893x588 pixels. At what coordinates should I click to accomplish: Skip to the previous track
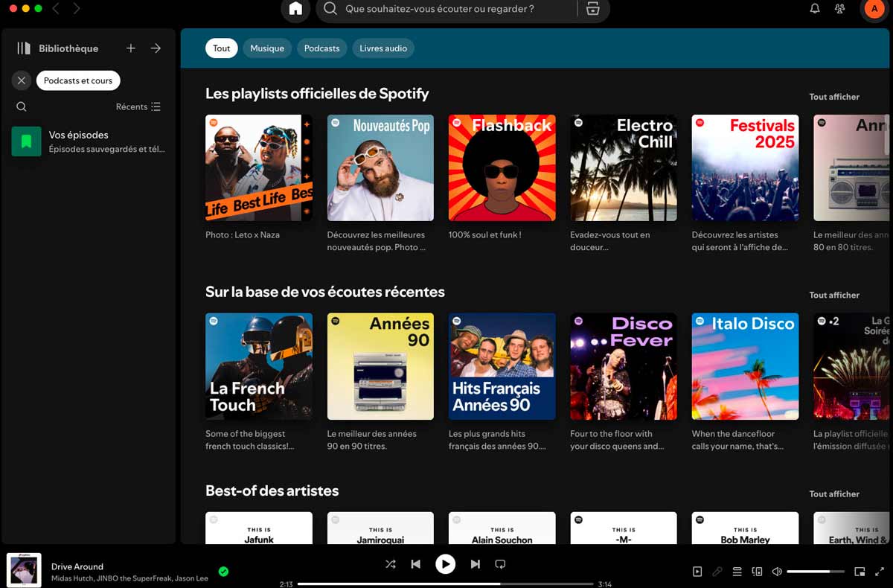tap(416, 564)
